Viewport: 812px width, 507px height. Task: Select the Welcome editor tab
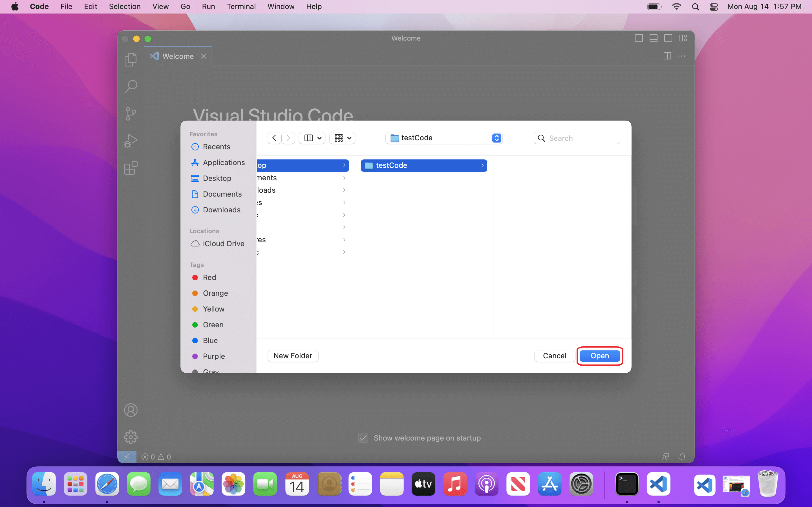(178, 56)
